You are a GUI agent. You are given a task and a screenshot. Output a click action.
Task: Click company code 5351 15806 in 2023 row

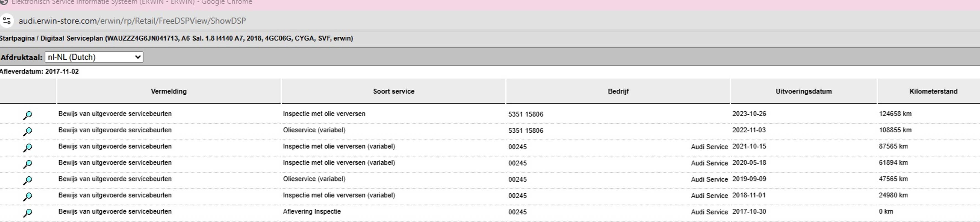click(x=526, y=114)
